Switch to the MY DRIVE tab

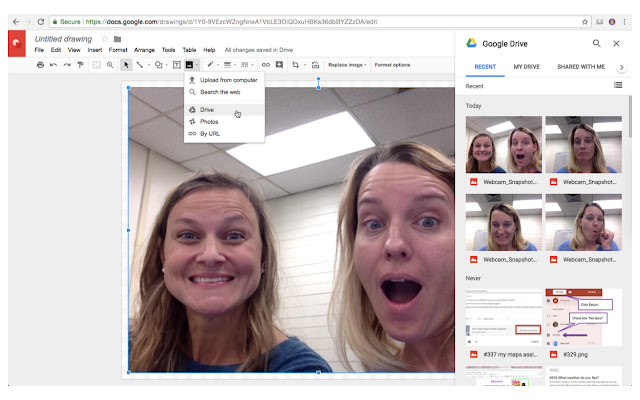click(527, 67)
